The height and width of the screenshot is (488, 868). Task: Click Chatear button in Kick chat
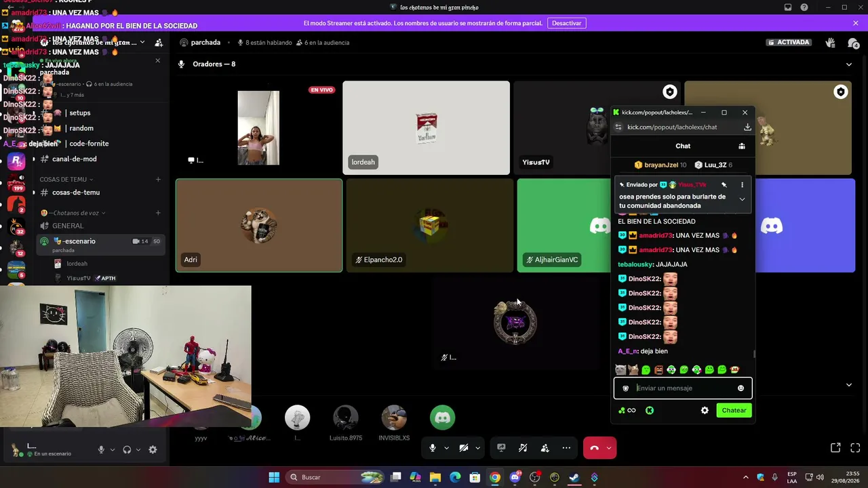point(734,411)
